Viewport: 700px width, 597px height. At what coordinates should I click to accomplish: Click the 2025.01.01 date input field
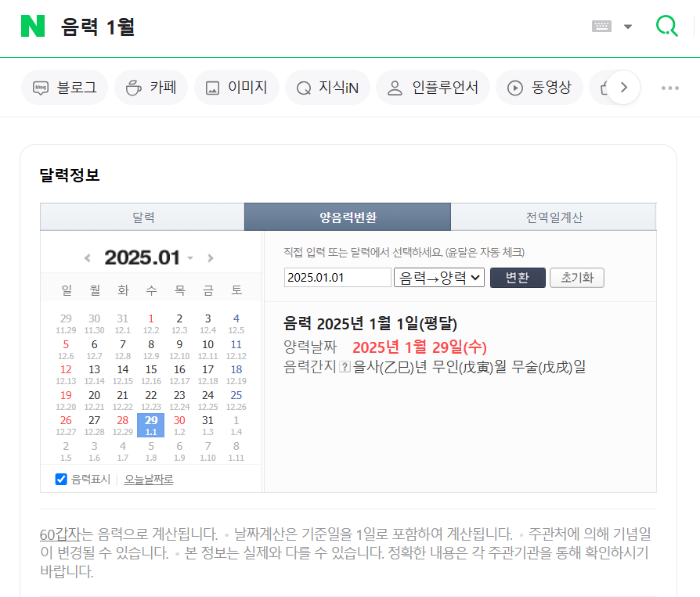[337, 276]
